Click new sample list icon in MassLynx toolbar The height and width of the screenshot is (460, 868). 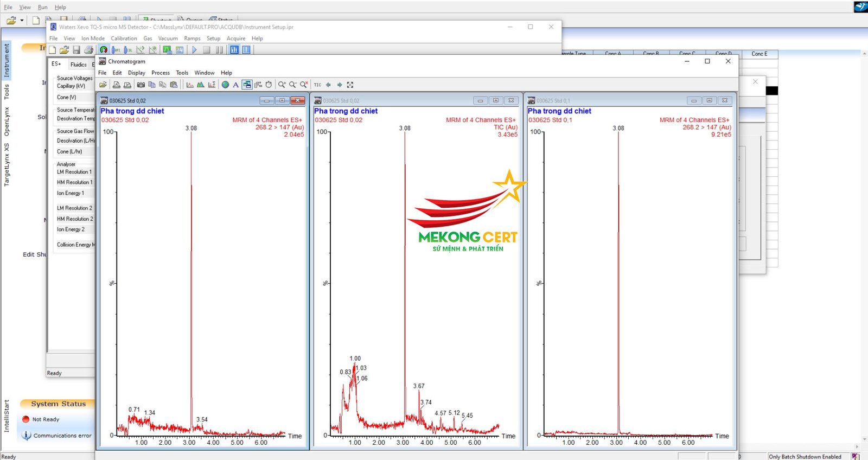pos(36,21)
